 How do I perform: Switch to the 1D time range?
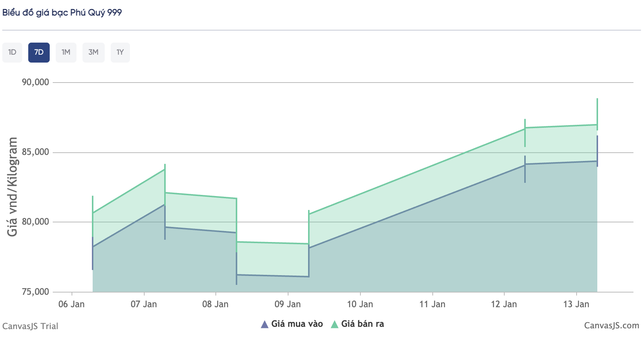coord(12,52)
